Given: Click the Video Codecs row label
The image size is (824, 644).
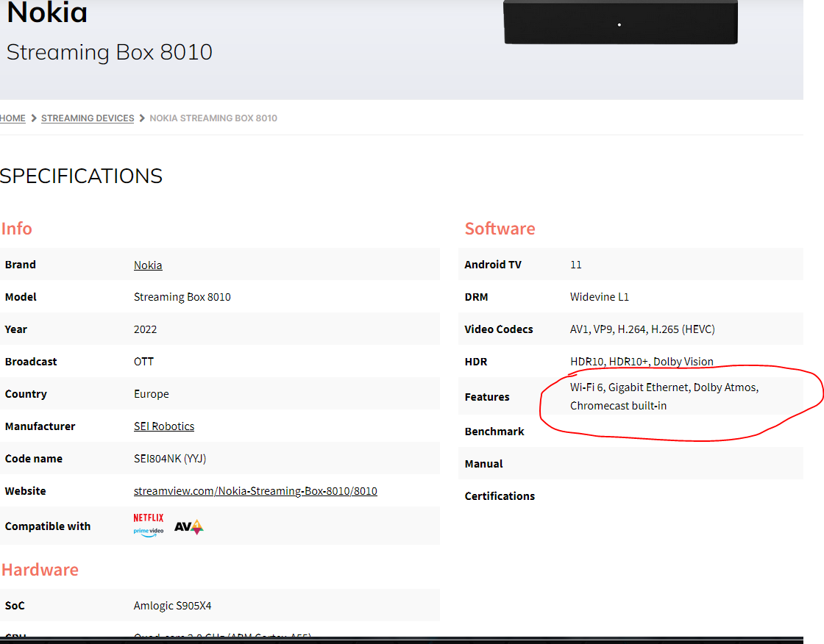Looking at the screenshot, I should pyautogui.click(x=499, y=329).
